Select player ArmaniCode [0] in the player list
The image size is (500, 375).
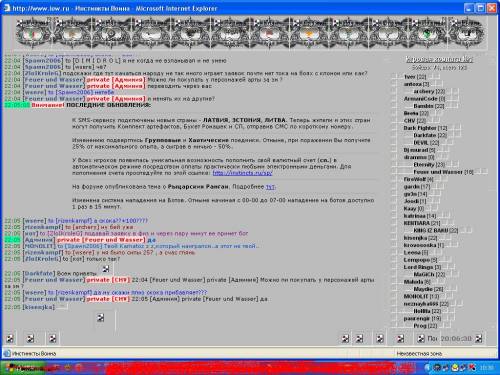424,99
